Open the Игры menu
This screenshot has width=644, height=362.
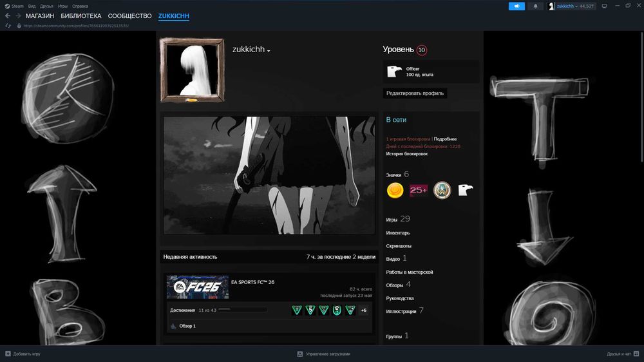(62, 6)
